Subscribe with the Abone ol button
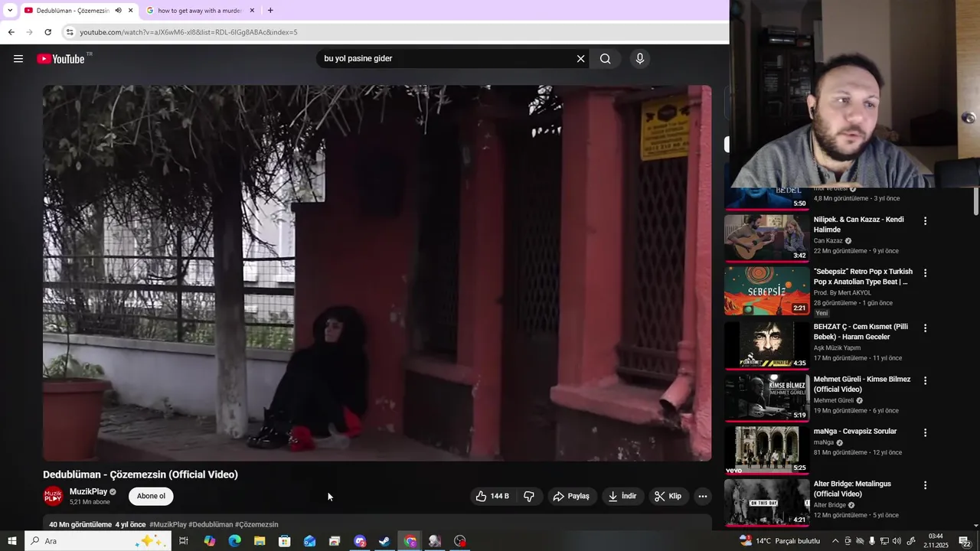The image size is (980, 551). [x=151, y=496]
